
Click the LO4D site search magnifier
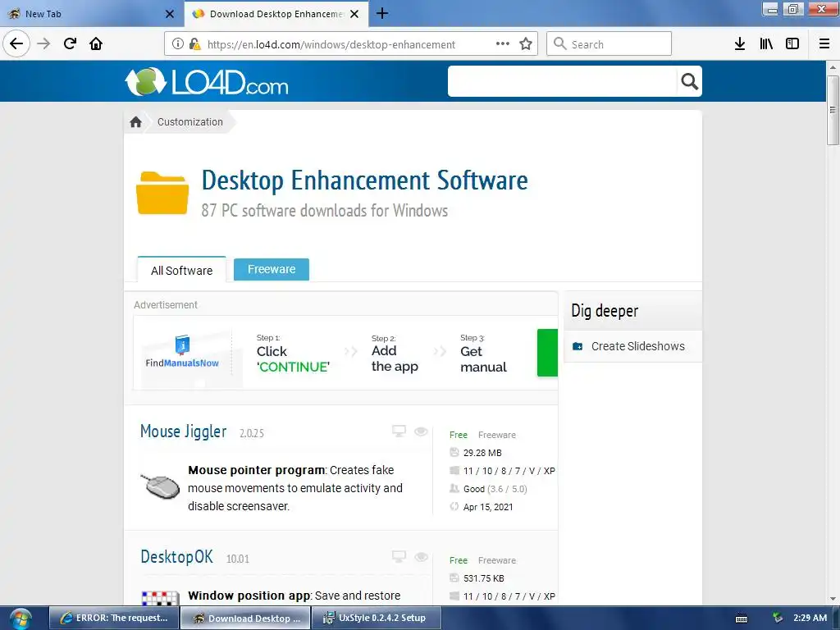(689, 81)
